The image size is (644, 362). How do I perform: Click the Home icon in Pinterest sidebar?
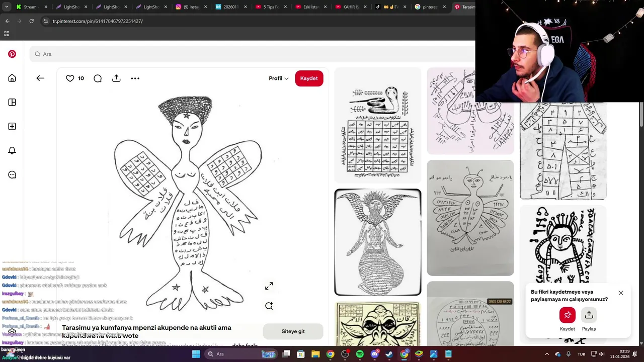coord(12,78)
